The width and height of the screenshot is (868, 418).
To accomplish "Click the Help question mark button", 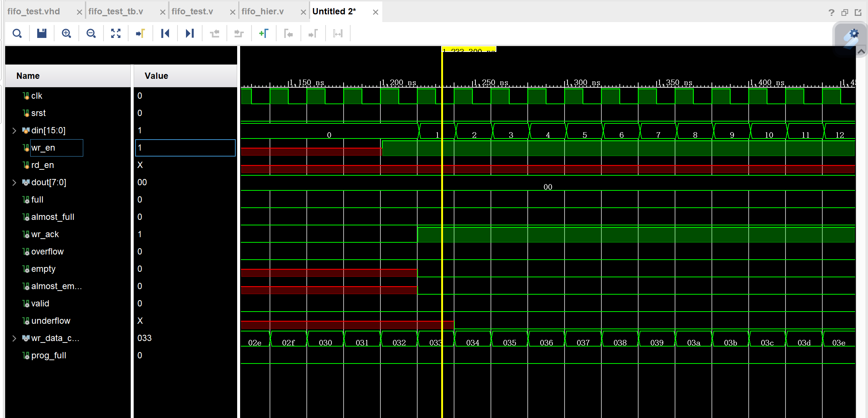I will point(831,12).
